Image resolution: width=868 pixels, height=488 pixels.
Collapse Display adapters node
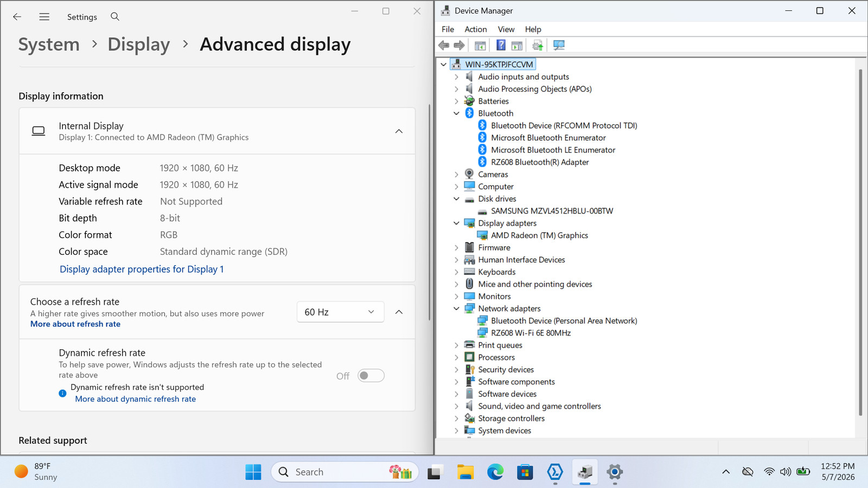pyautogui.click(x=456, y=223)
